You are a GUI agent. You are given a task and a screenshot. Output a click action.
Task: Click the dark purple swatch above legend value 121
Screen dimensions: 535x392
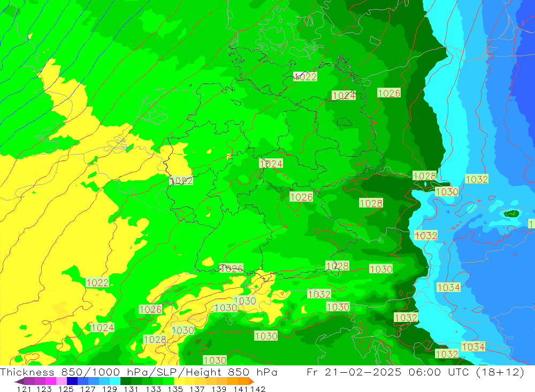tap(29, 381)
